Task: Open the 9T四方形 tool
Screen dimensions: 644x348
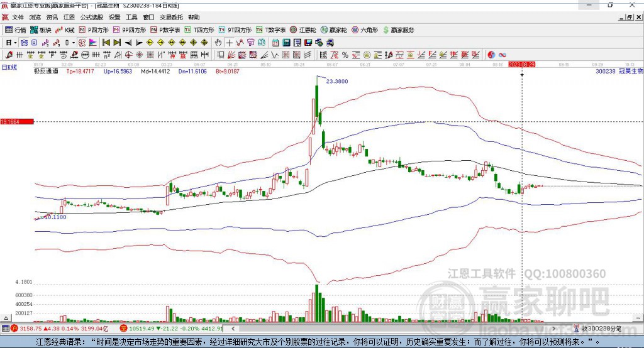Action: tap(235, 30)
